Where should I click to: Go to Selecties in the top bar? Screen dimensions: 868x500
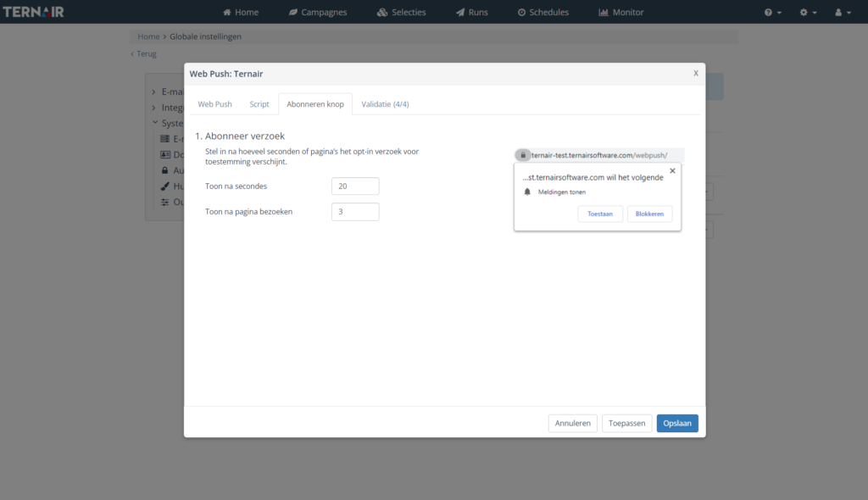[x=401, y=12]
